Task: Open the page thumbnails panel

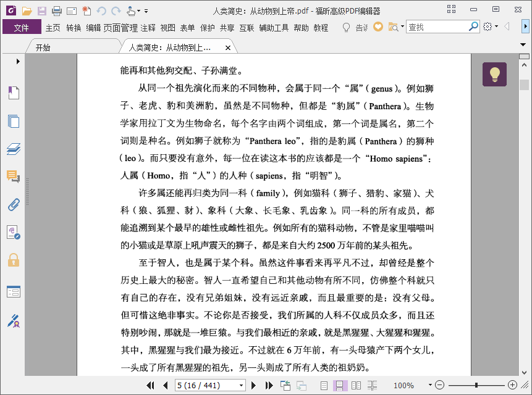Action: point(14,121)
